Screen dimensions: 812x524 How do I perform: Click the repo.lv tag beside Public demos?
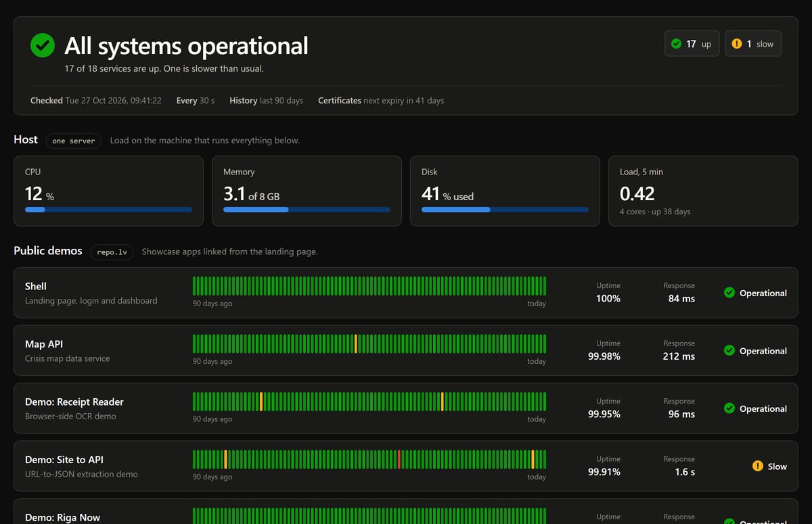[112, 252]
